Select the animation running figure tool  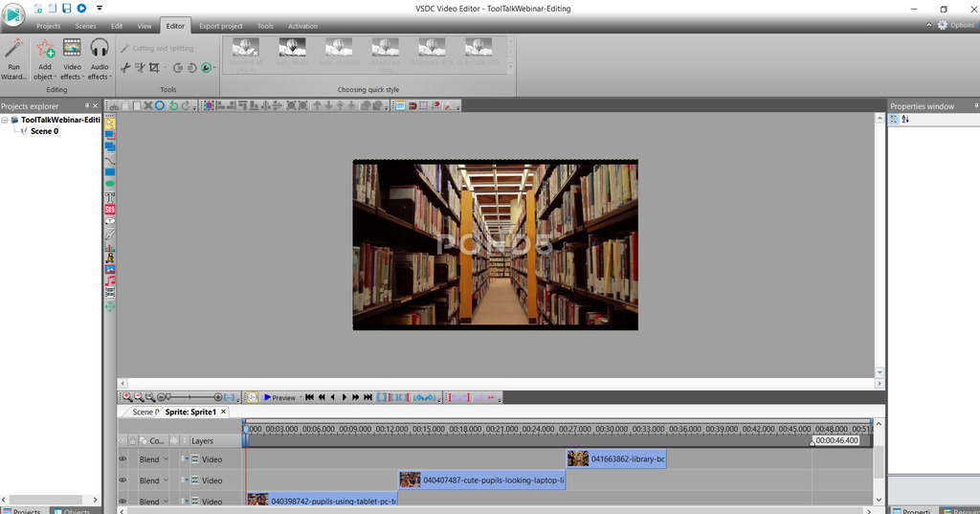click(x=110, y=257)
